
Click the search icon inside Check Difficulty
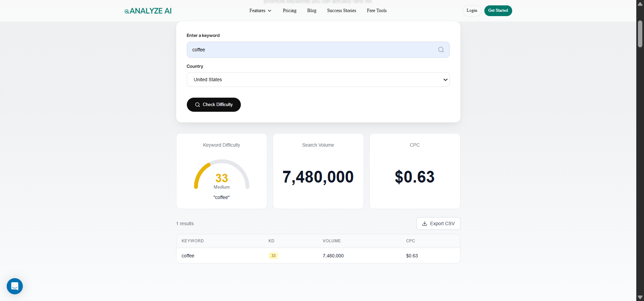(x=198, y=105)
